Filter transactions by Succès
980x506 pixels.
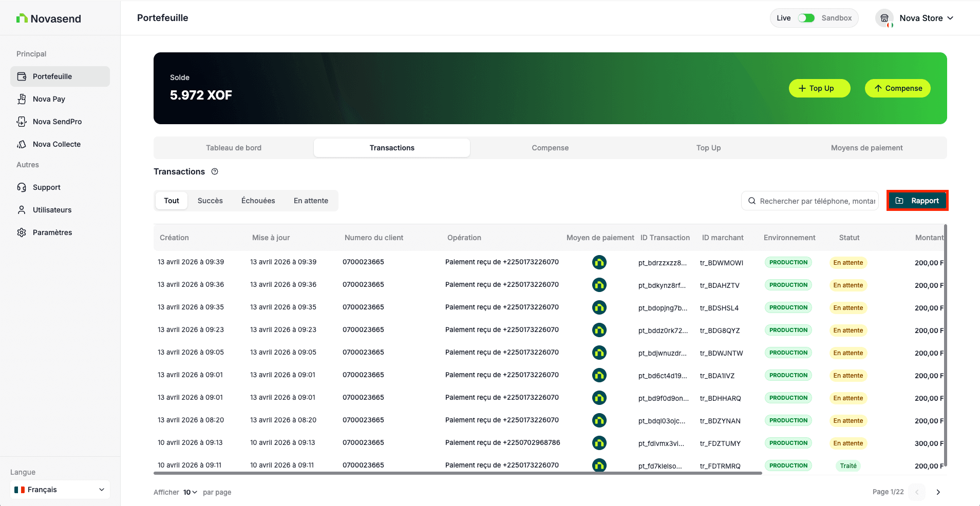click(x=210, y=201)
